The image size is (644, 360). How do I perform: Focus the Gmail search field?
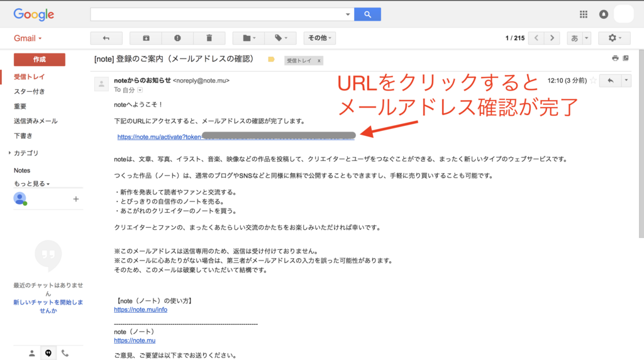coord(218,14)
